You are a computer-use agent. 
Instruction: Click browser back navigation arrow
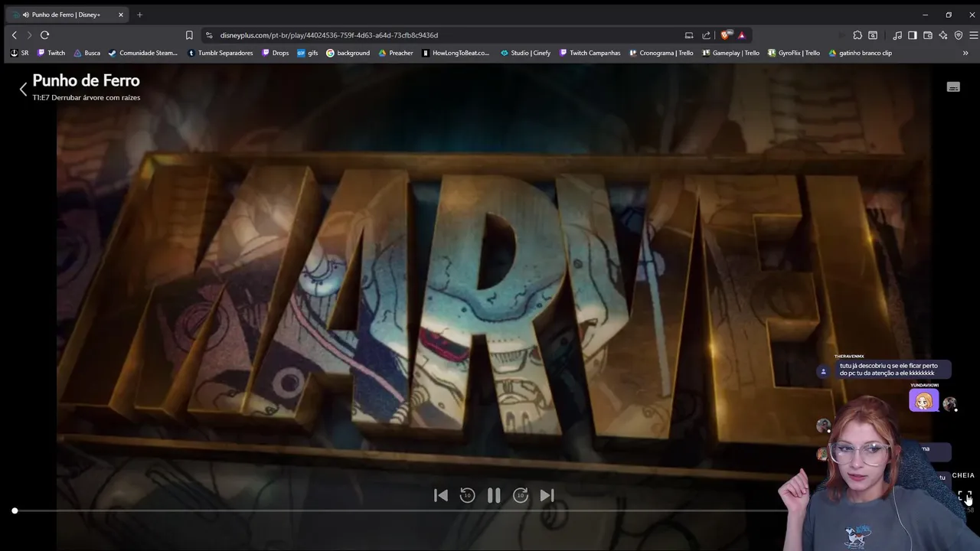pos(14,35)
